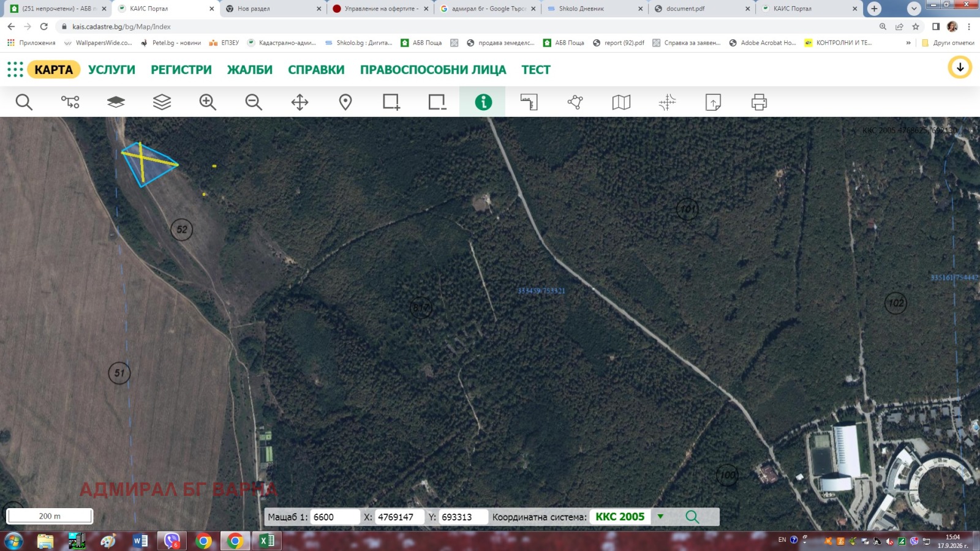
Task: Click the Y coordinate input field
Action: pos(464,517)
